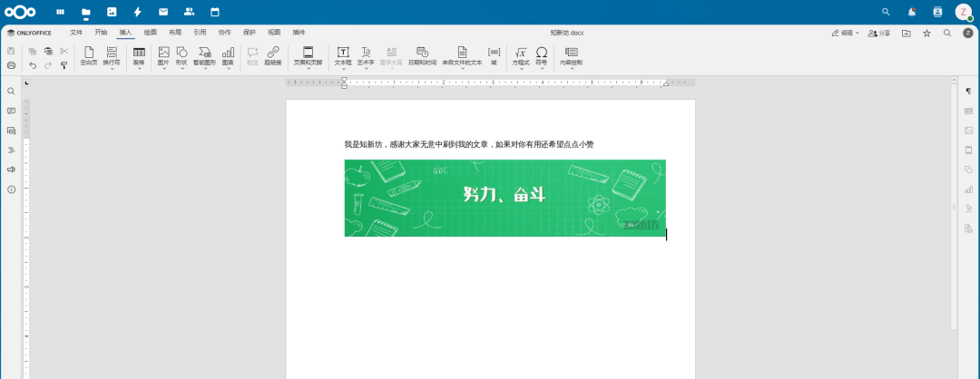980x379 pixels.
Task: Select the green banner image in document
Action: click(x=505, y=198)
